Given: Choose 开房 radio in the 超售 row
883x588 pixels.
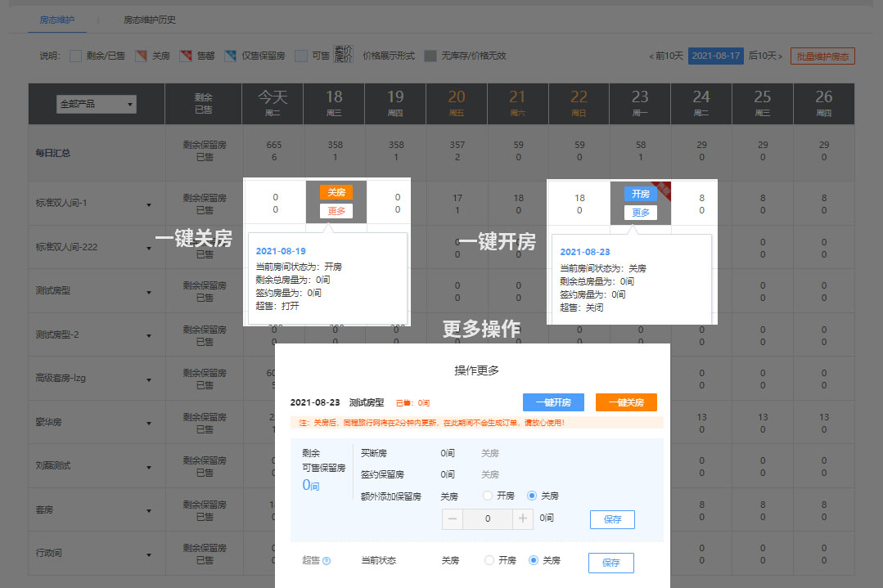Looking at the screenshot, I should pyautogui.click(x=489, y=560).
